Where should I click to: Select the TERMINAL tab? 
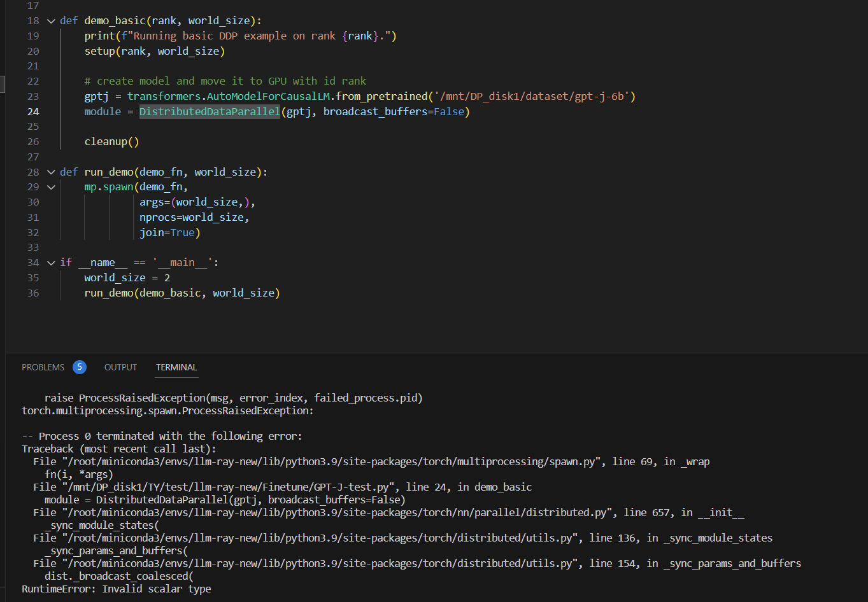pyautogui.click(x=176, y=367)
